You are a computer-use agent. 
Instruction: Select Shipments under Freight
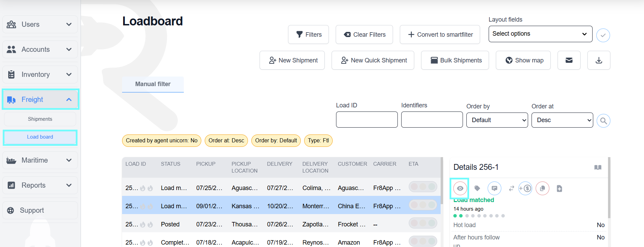(40, 119)
